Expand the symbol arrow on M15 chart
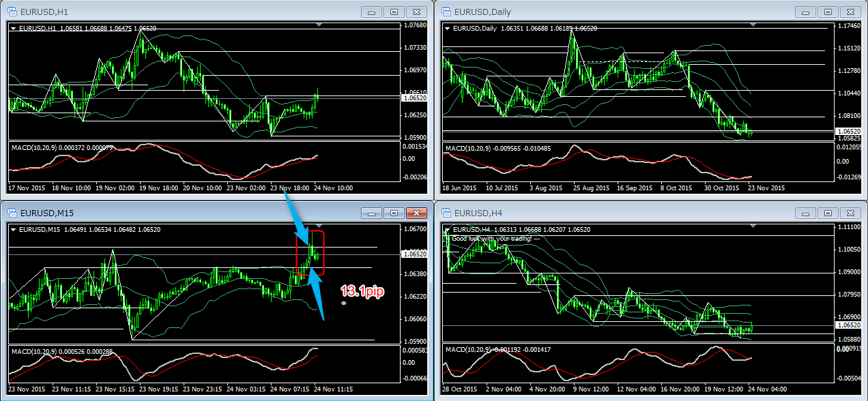The width and height of the screenshot is (868, 401). click(x=14, y=230)
